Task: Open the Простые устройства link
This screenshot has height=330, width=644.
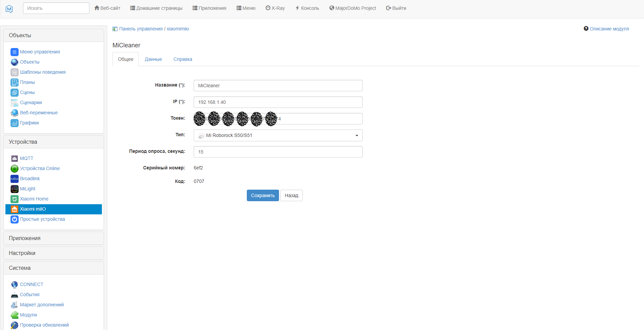Action: (42, 219)
